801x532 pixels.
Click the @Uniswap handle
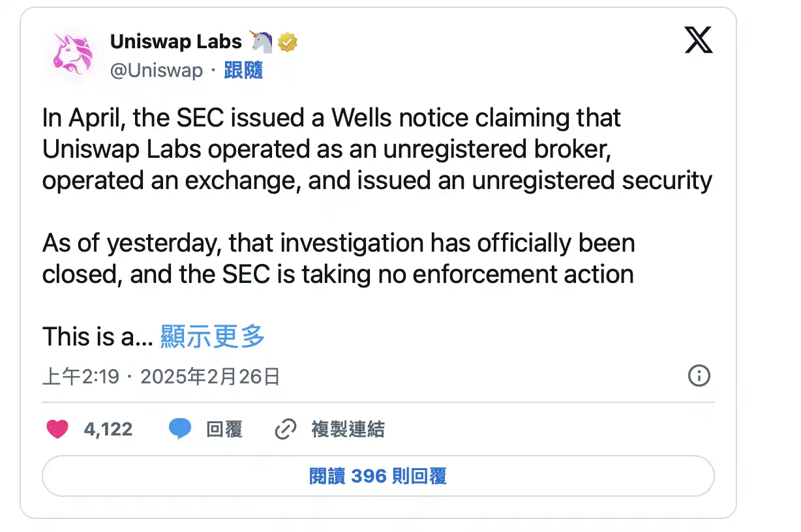(157, 70)
